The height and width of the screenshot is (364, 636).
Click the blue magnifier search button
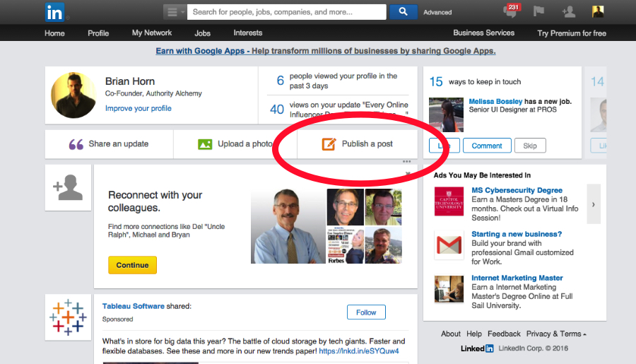click(404, 12)
